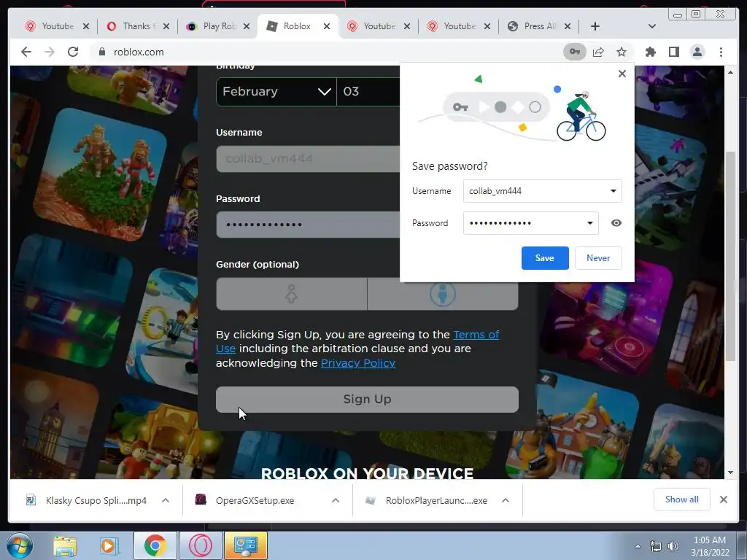Open the Chrome profile avatar
The width and height of the screenshot is (747, 560).
[697, 52]
